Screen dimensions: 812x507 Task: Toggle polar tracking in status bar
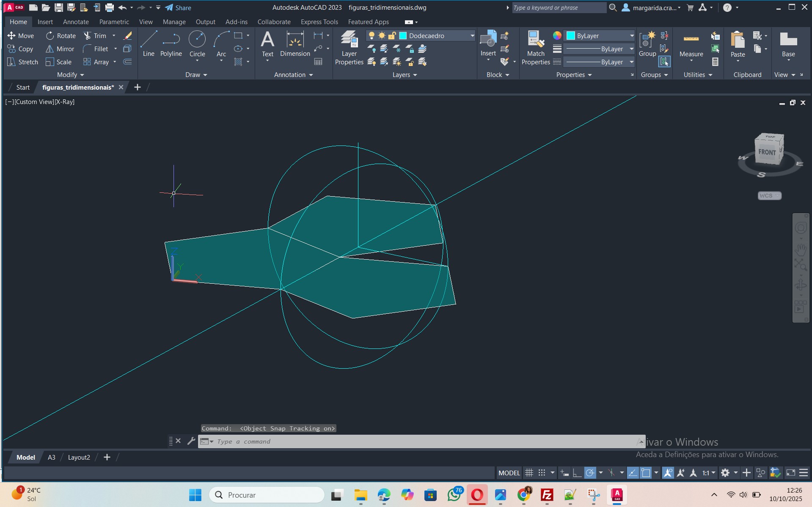[590, 473]
